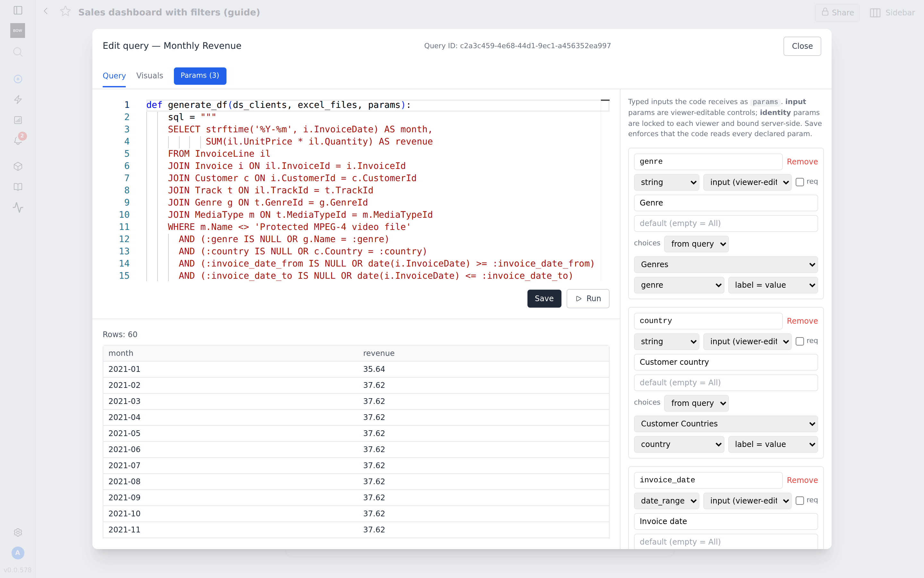Toggle the Sidebar layout button

pyautogui.click(x=893, y=13)
